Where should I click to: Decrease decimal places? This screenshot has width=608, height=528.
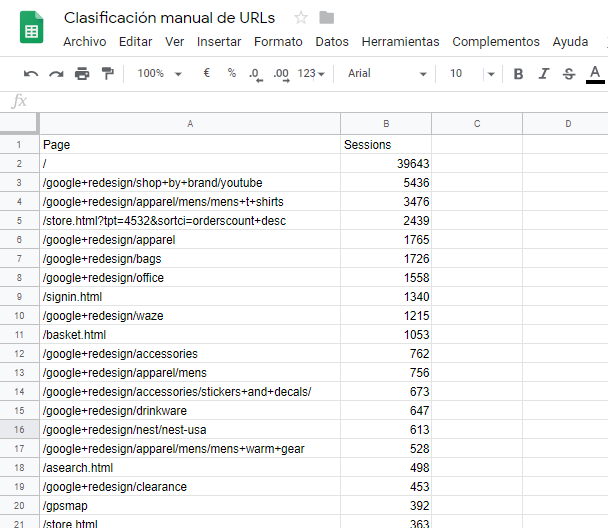256,74
